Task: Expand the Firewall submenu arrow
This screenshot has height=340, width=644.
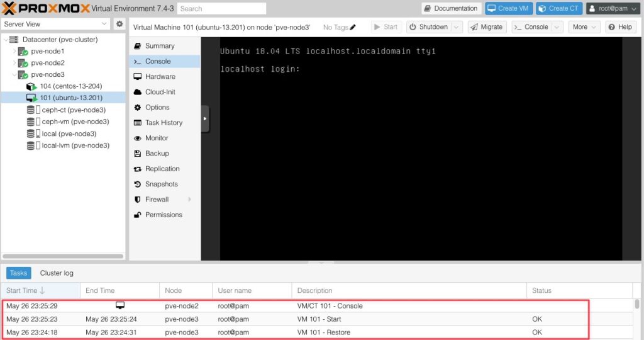Action: coord(190,200)
